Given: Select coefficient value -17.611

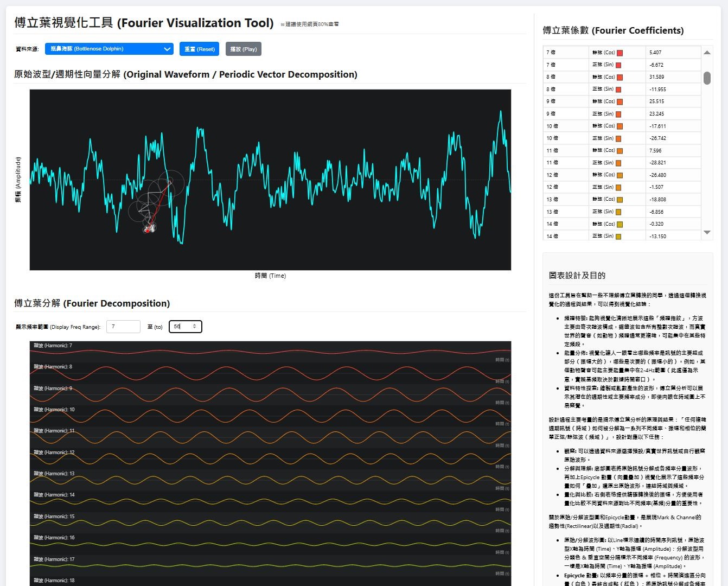Looking at the screenshot, I should [657, 126].
